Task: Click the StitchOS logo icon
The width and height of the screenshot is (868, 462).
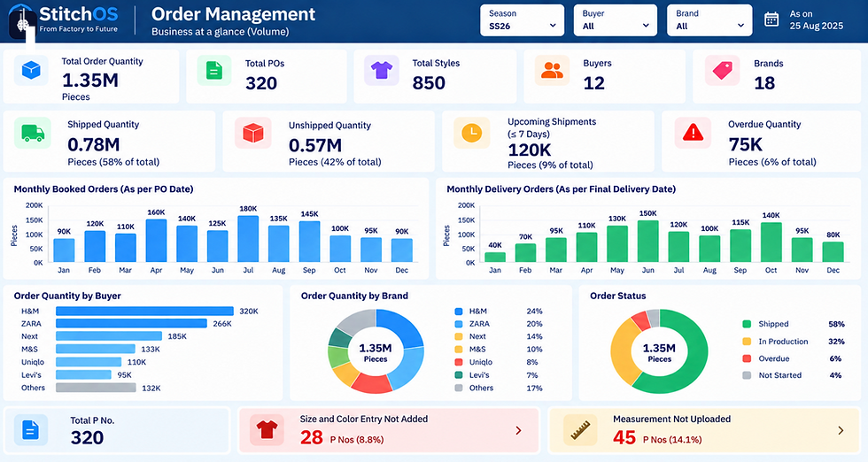Action: [x=23, y=22]
